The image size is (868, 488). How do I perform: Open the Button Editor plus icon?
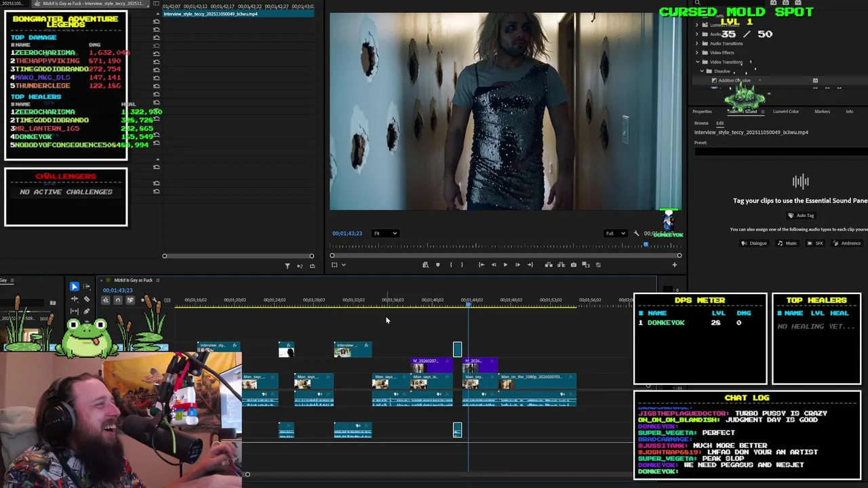674,265
